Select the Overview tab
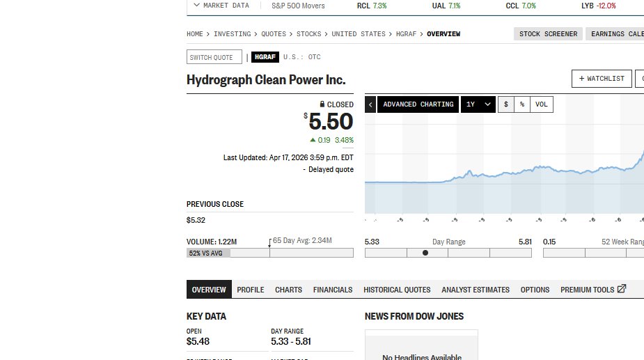Image resolution: width=644 pixels, height=360 pixels. [209, 289]
